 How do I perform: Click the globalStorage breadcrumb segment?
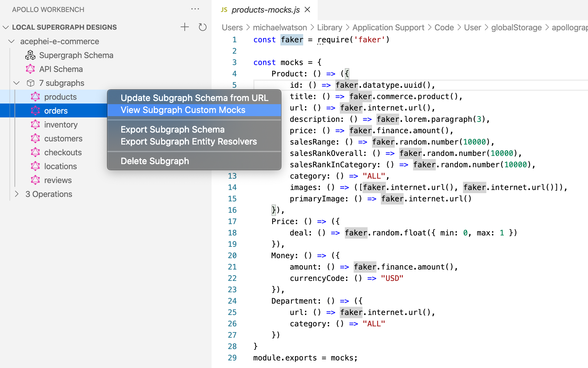(516, 27)
